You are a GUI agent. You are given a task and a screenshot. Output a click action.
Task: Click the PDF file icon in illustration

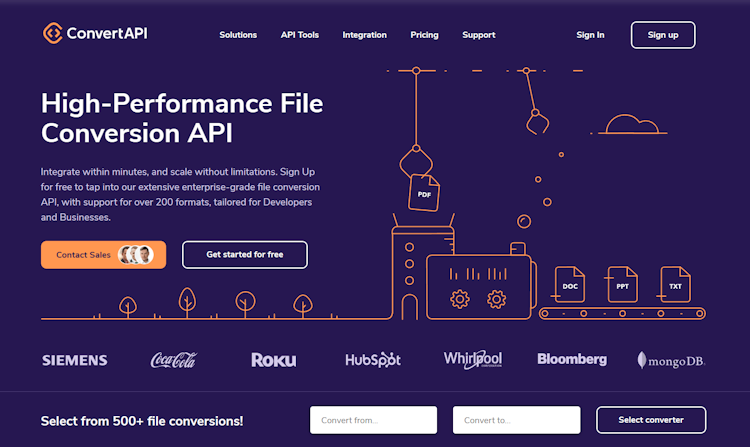tap(424, 193)
